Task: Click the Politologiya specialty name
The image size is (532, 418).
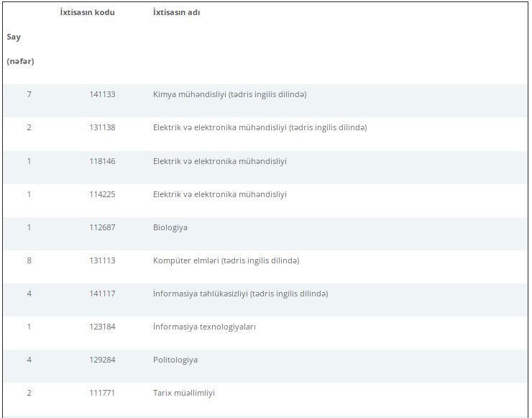Action: (x=175, y=360)
